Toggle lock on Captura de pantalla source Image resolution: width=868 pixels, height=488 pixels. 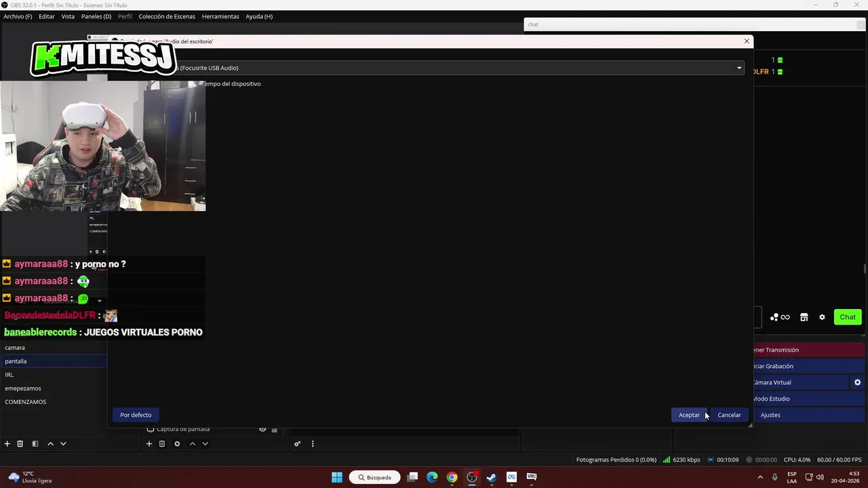275,429
